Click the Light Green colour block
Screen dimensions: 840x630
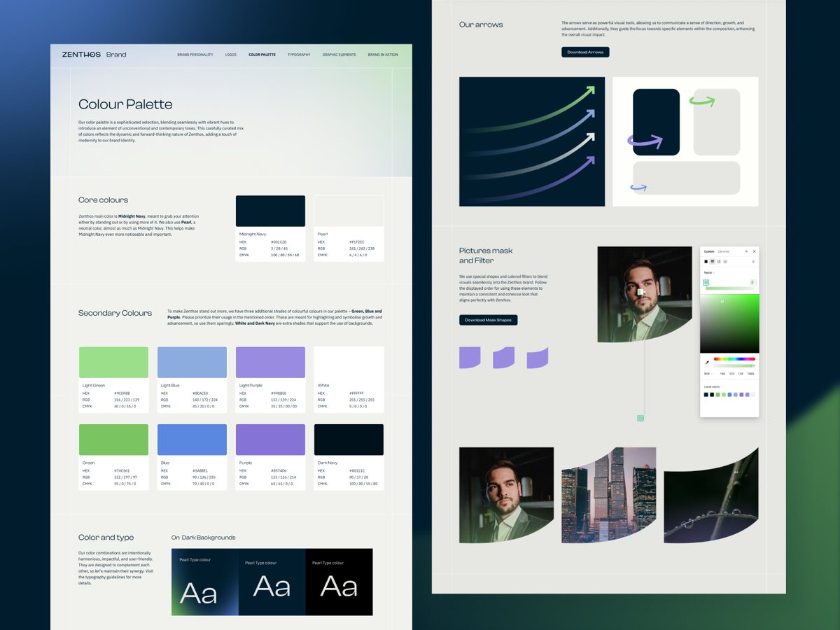113,362
